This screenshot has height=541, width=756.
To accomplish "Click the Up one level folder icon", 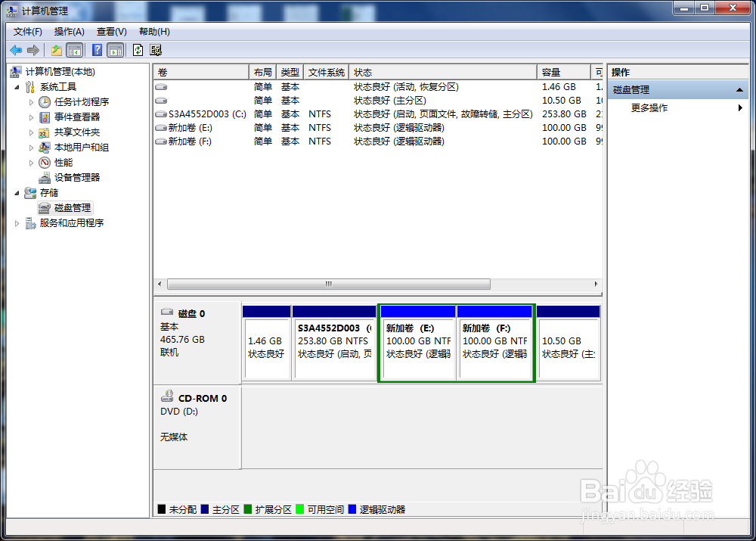I will click(57, 50).
